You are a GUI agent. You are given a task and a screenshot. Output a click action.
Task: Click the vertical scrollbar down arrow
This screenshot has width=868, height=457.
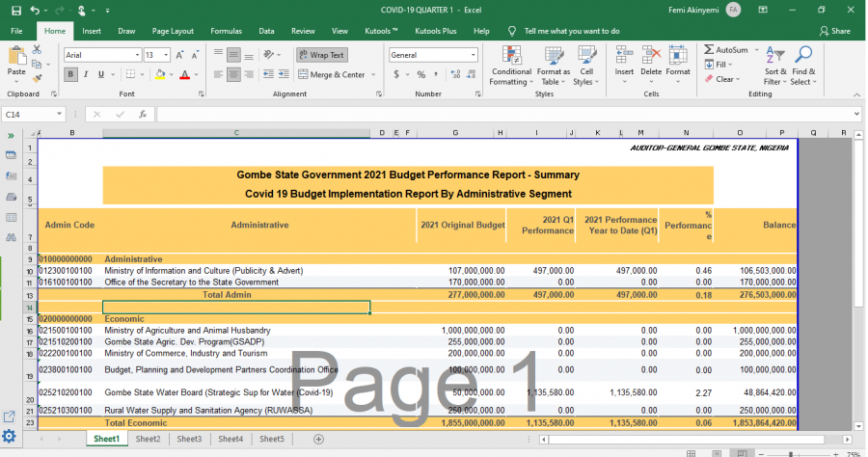858,426
